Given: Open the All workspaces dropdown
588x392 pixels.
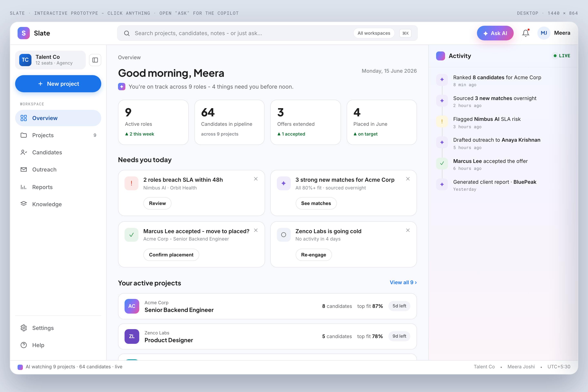Looking at the screenshot, I should tap(374, 33).
